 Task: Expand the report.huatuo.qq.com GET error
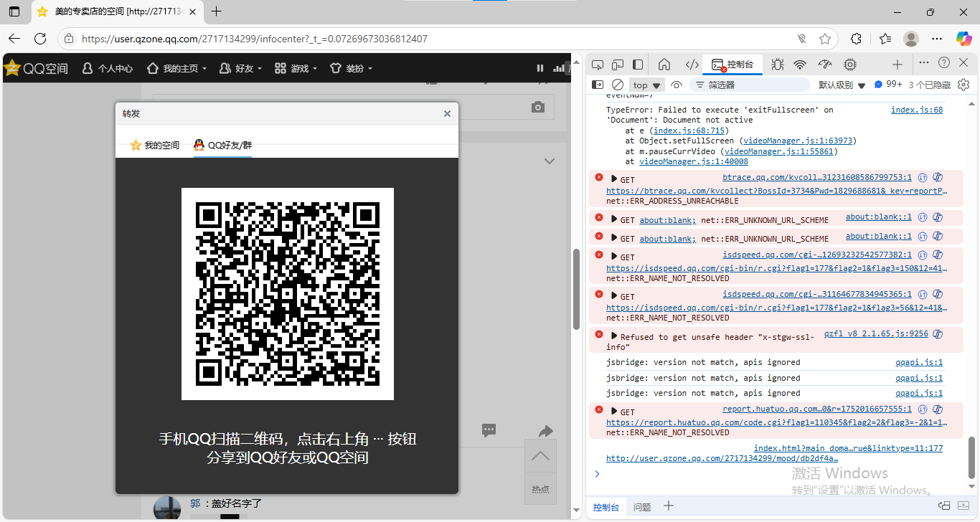pyautogui.click(x=614, y=411)
